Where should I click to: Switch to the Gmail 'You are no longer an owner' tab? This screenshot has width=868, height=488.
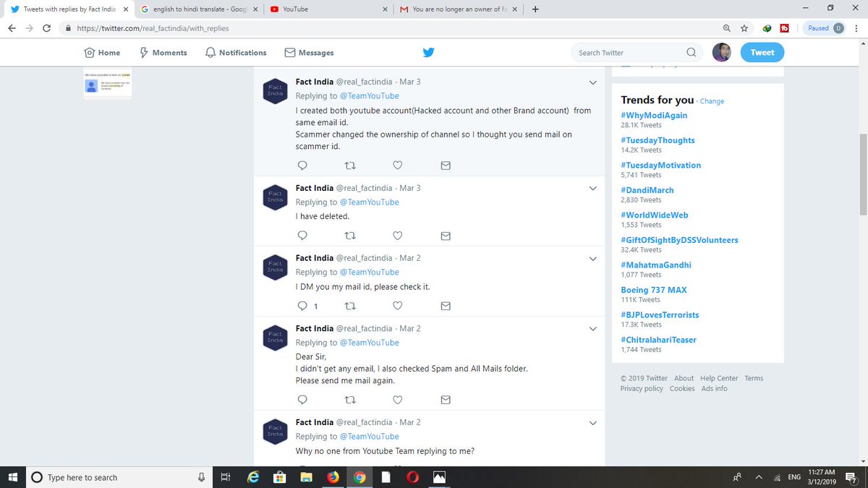(x=458, y=9)
